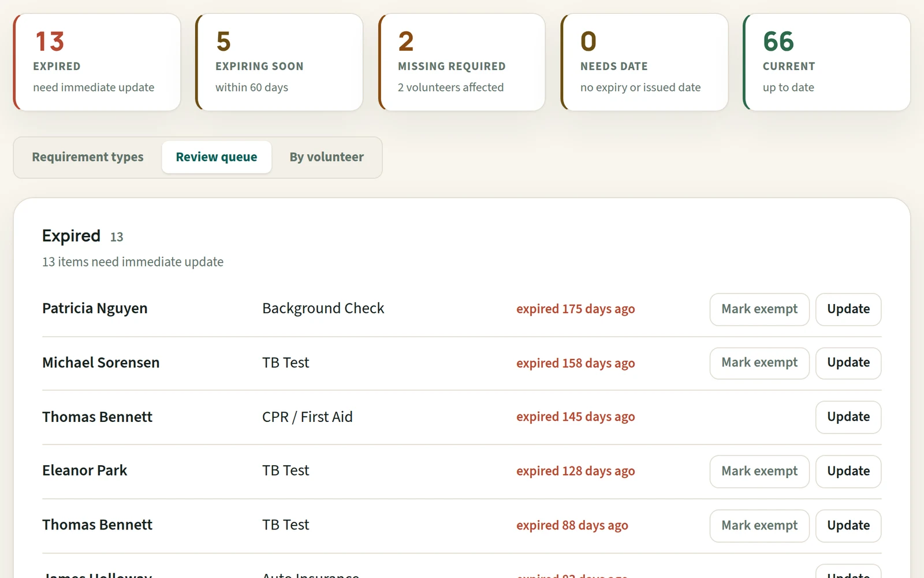
Task: Click the CPR / First Aid requirement text
Action: pos(307,417)
